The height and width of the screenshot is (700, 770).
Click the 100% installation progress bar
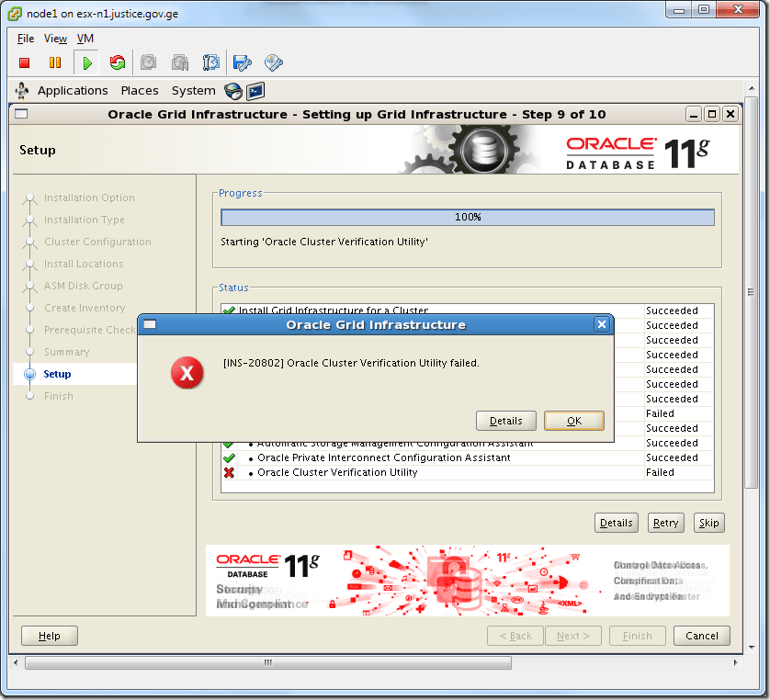click(x=467, y=217)
